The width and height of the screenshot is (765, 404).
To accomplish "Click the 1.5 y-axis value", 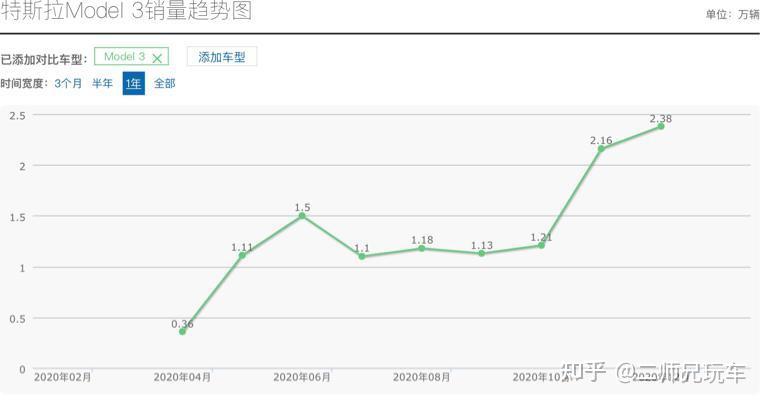I will pos(17,218).
